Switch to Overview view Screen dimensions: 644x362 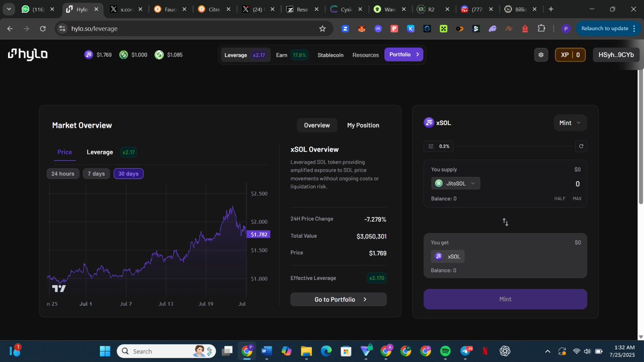pos(317,125)
